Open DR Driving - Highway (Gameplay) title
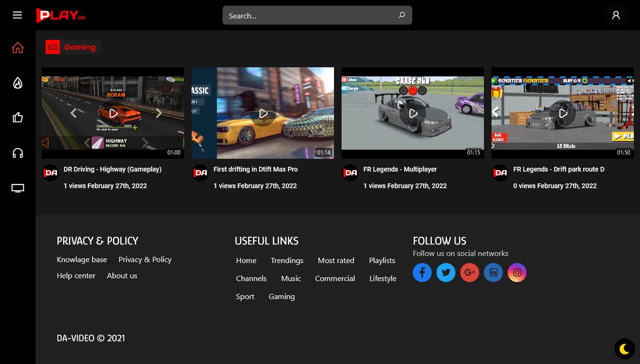The image size is (640, 364). click(112, 169)
